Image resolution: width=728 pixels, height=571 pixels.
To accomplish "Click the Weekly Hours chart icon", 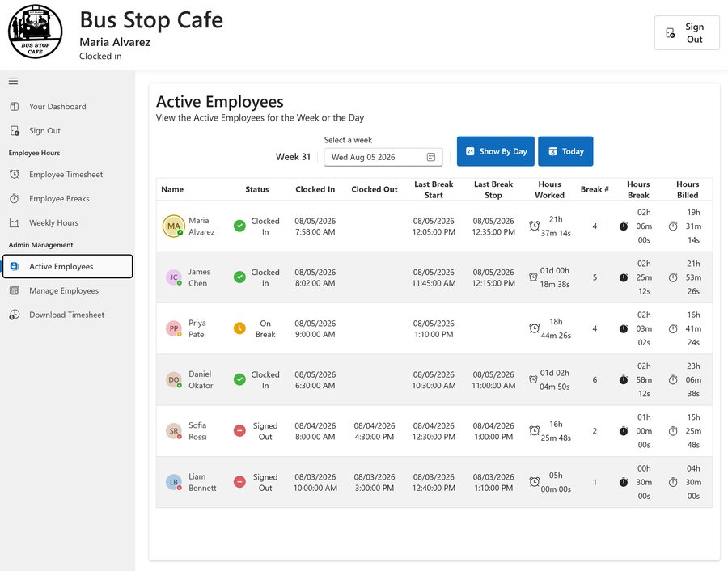I will tap(15, 223).
